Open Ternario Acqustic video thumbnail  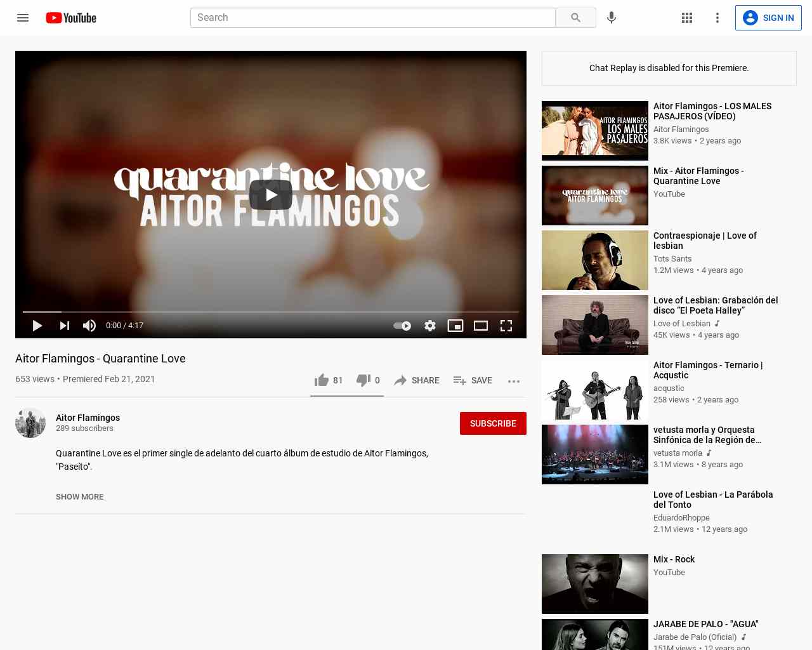point(595,390)
